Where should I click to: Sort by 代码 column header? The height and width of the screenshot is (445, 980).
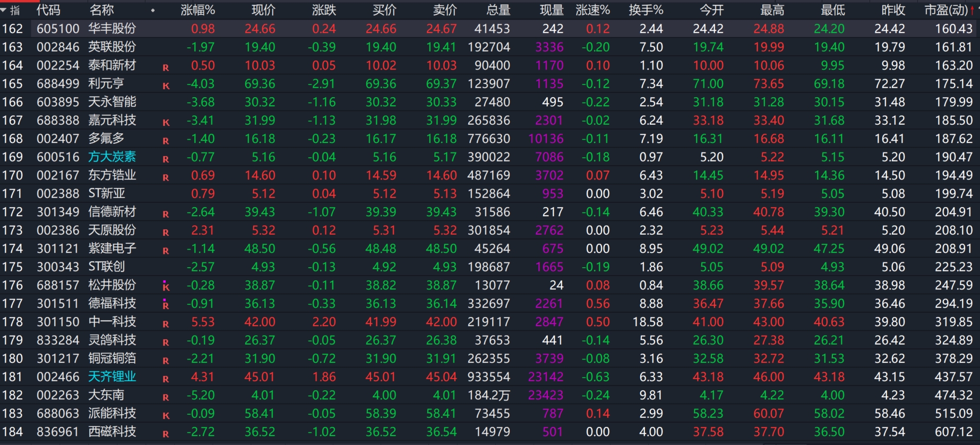[x=48, y=10]
